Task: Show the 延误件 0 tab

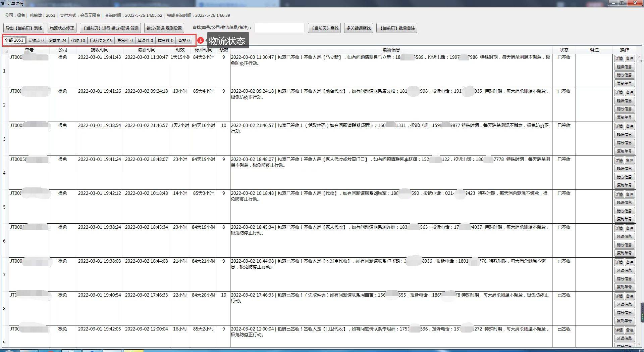Action: coord(145,41)
